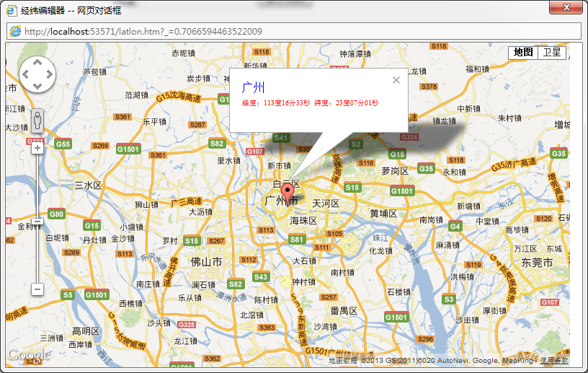This screenshot has height=373, width=588.
Task: Click the 石楼镇 town label
Action: 398,292
